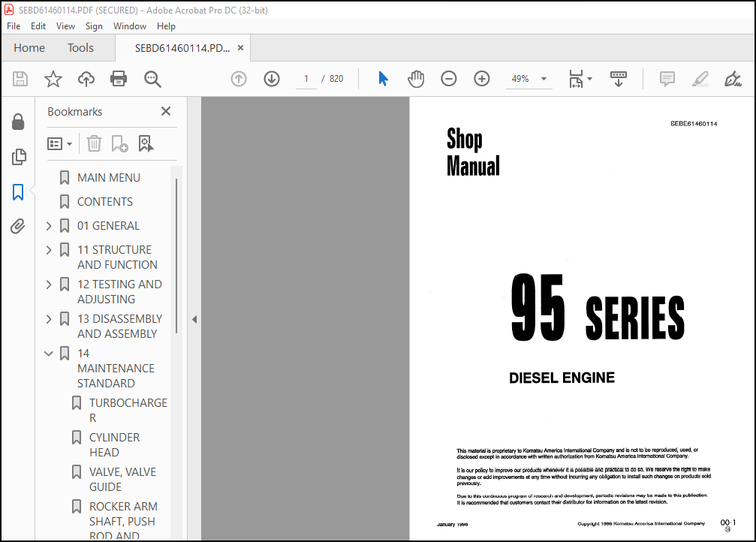Expand the 11 STRUCTURE AND FUNCTION bookmark
Viewport: 756px width, 542px height.
49,250
